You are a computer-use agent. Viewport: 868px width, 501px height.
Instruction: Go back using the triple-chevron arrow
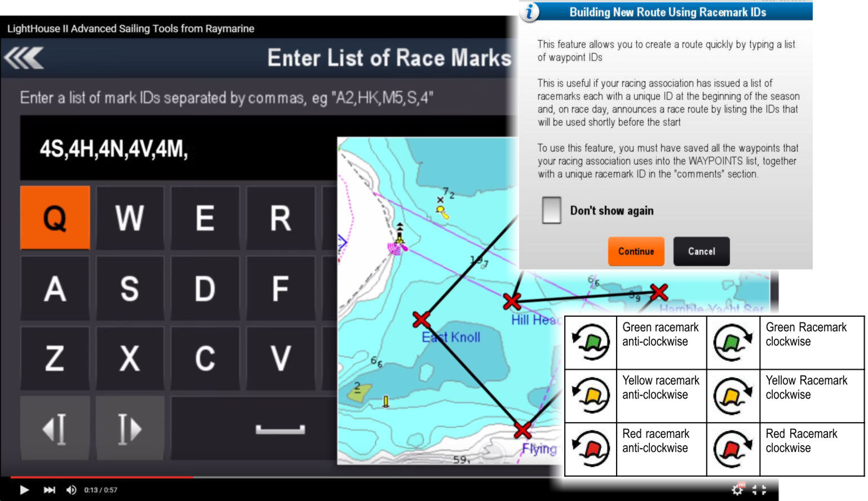[x=24, y=58]
